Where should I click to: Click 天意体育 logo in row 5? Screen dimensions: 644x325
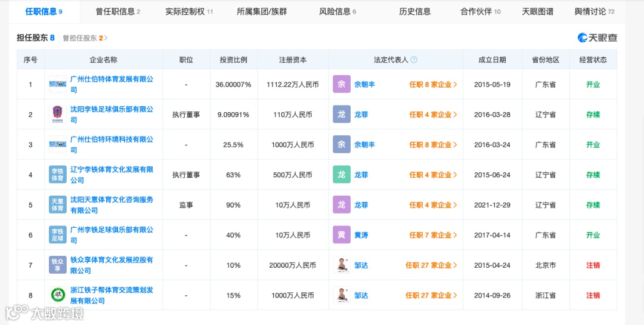[x=58, y=205]
